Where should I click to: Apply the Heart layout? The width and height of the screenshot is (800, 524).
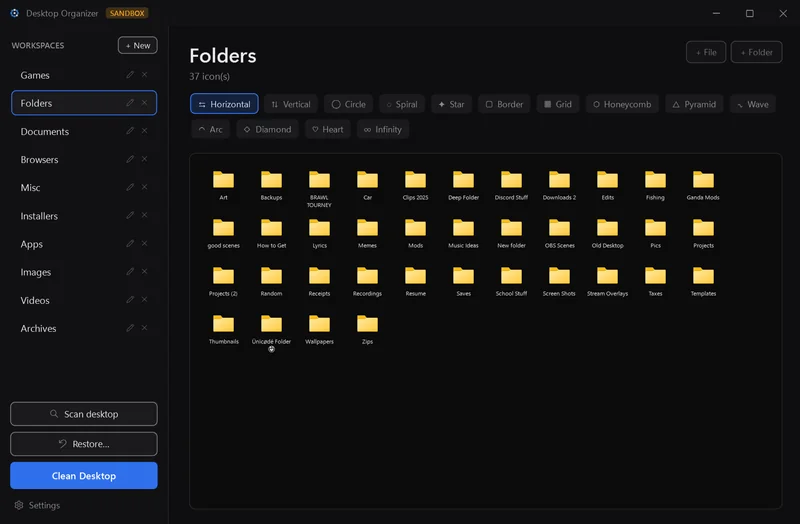pyautogui.click(x=328, y=129)
